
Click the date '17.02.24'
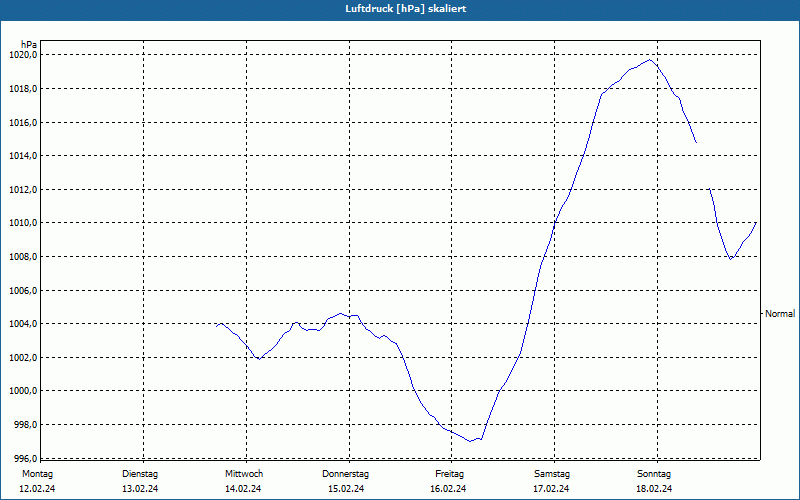pos(551,489)
